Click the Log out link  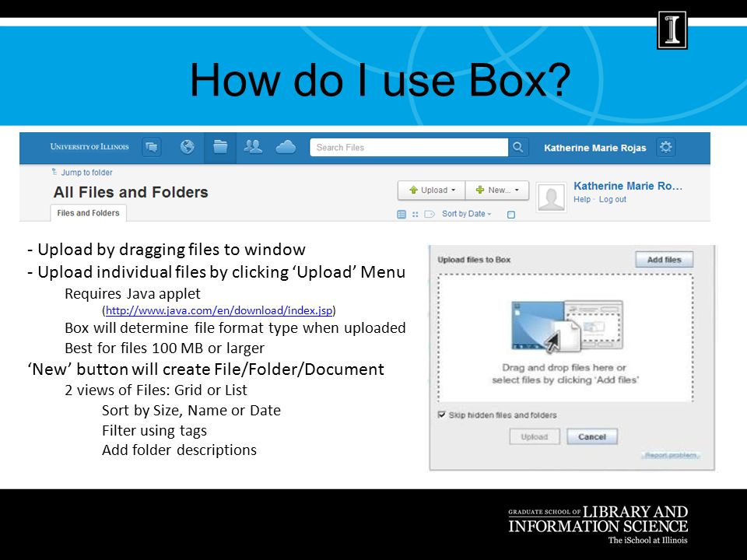click(x=612, y=199)
